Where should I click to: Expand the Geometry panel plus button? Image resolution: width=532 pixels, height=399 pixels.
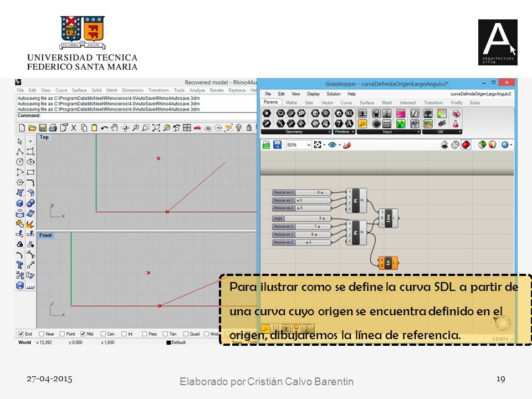(x=329, y=132)
